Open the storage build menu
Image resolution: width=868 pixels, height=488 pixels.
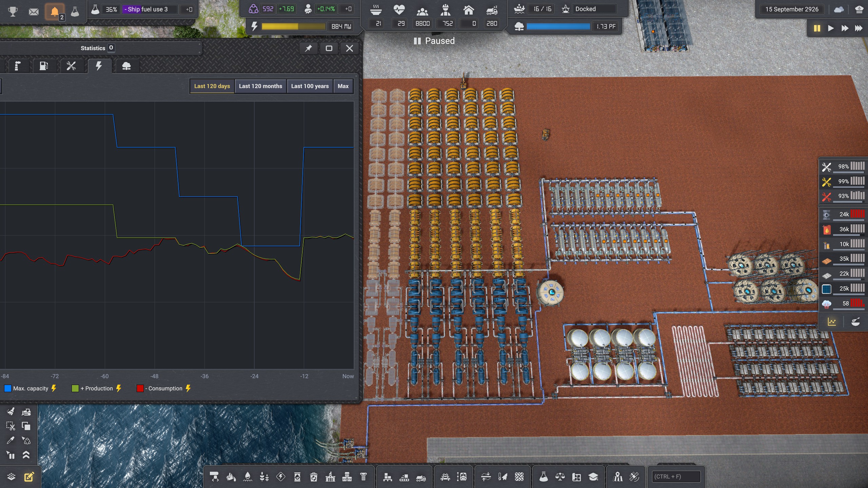388,477
